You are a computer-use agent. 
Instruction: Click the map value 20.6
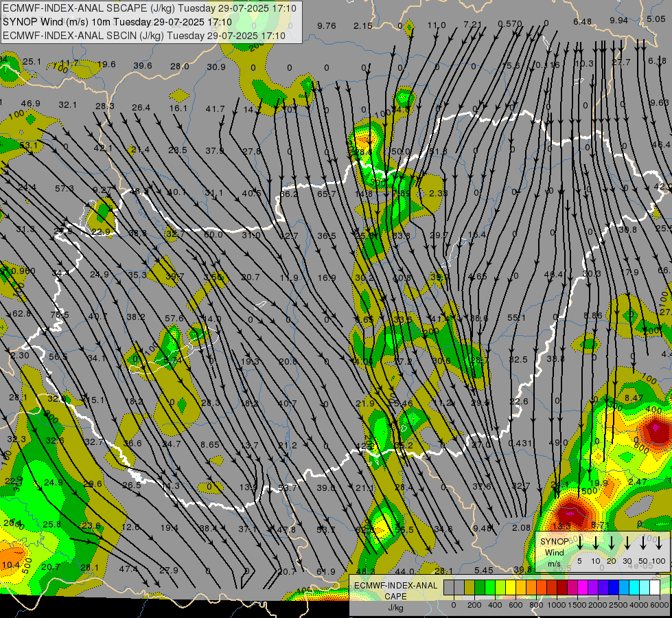pyautogui.click(x=288, y=362)
